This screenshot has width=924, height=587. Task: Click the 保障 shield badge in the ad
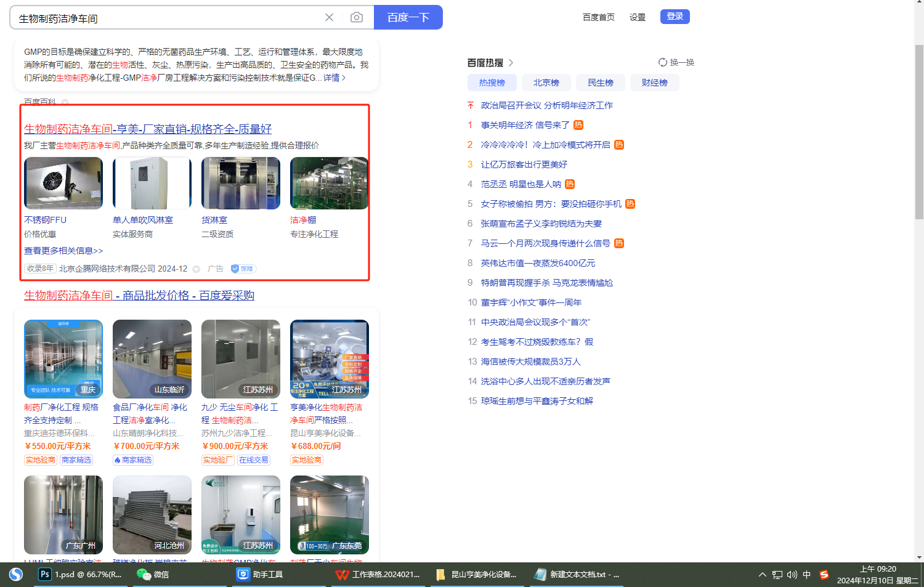coord(243,269)
